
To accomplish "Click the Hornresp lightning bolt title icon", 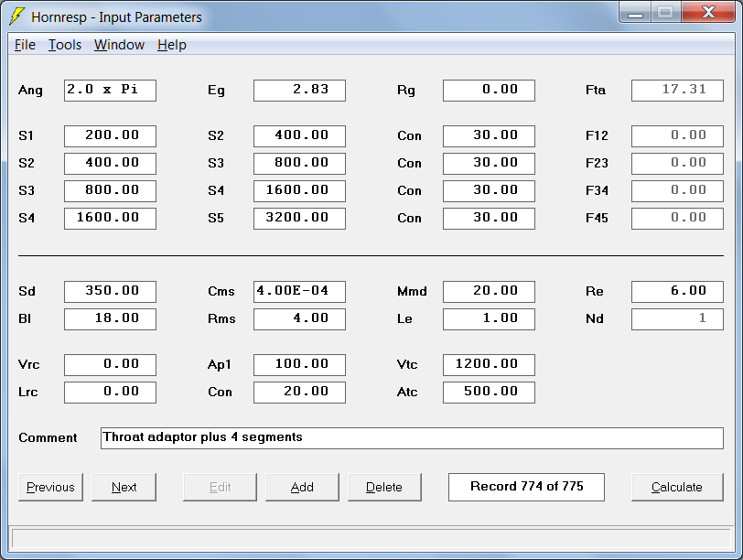I will (17, 16).
